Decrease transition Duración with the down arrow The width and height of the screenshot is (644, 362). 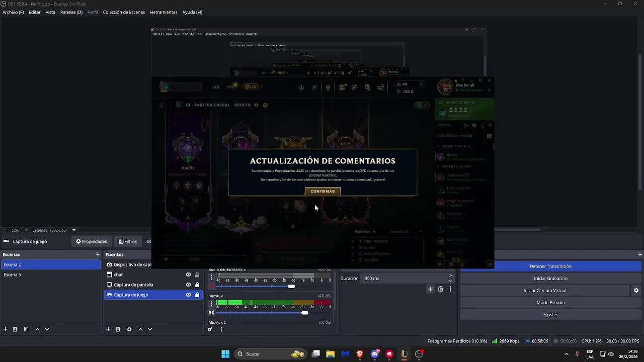coord(450,281)
